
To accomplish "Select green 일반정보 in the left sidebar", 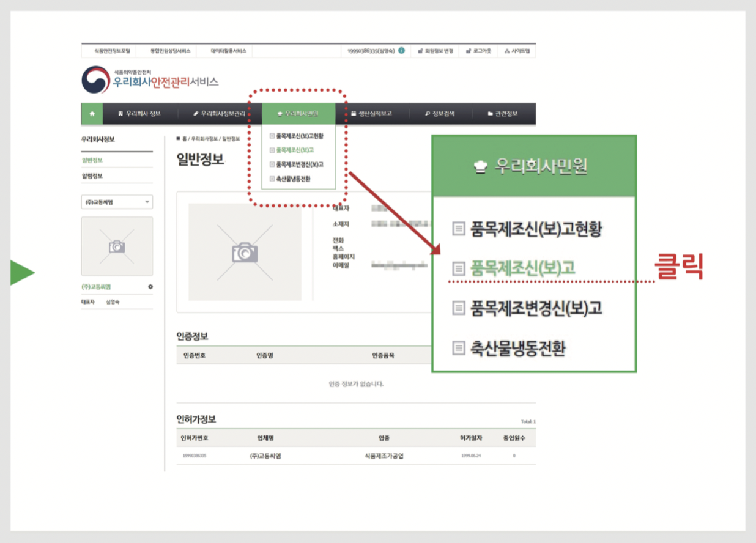I will [x=92, y=160].
